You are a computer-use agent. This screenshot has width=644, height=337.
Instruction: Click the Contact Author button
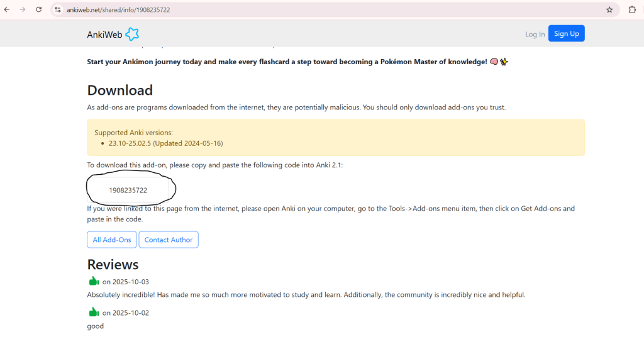pyautogui.click(x=169, y=240)
